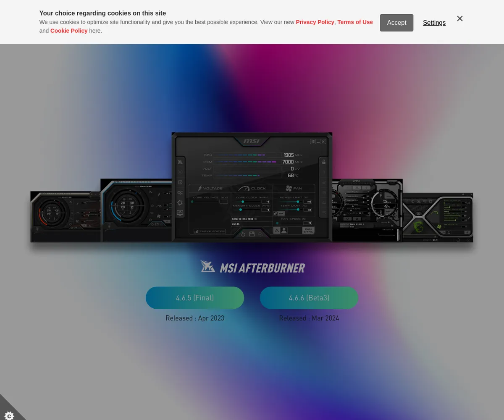Open cookie preferences icon in bottom-left corner

9,415
